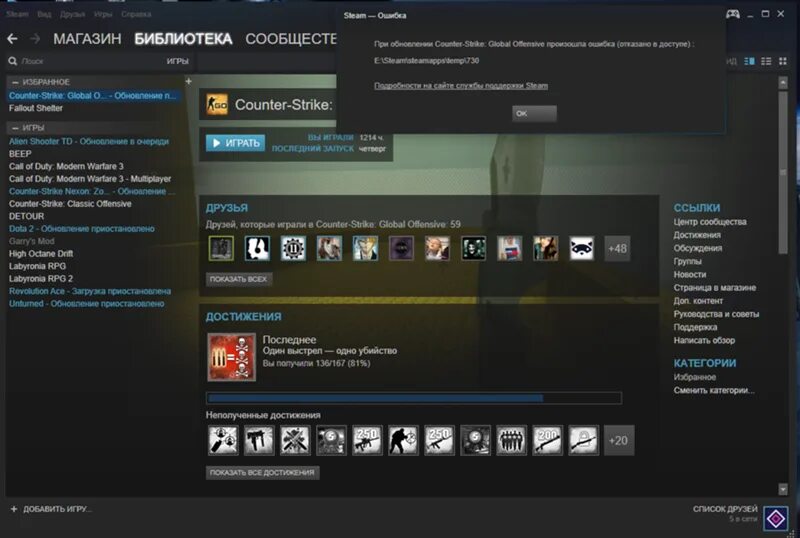Collapse the ИГРЫ category
Screen dimensions: 800x538
pos(15,128)
